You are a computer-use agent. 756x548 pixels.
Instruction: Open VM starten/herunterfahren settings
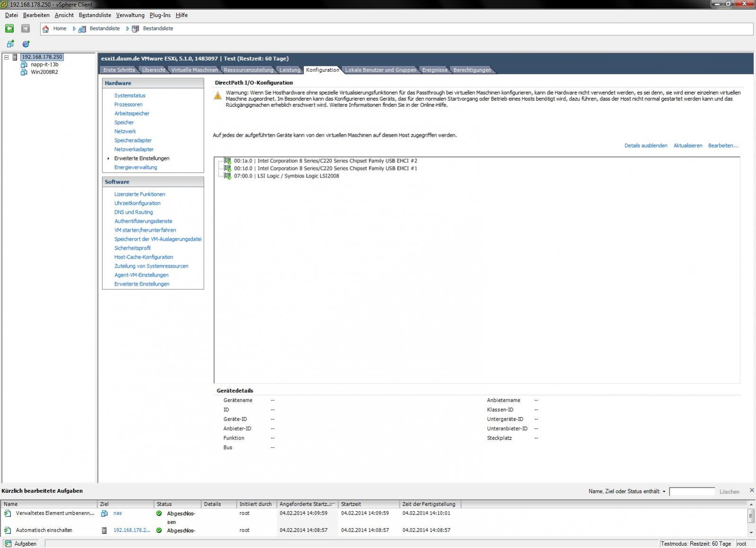click(145, 230)
